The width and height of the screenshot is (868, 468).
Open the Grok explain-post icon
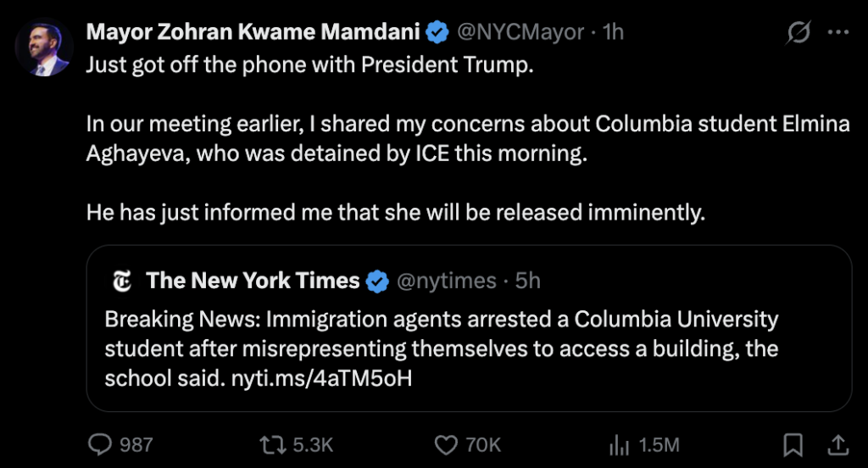(x=798, y=33)
